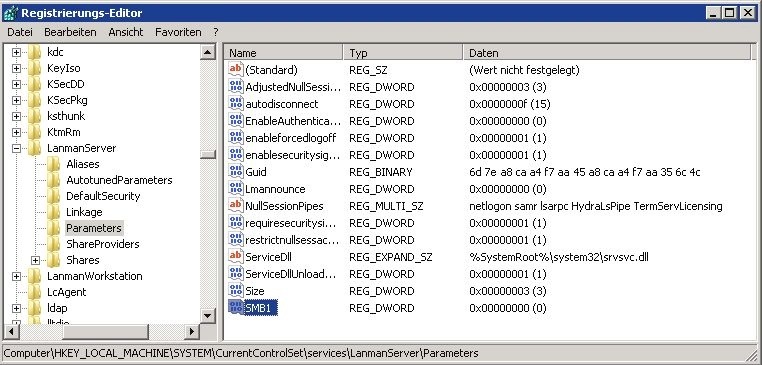Select the autodisconnect value name
Screen dimensions: 762x365
[x=281, y=104]
